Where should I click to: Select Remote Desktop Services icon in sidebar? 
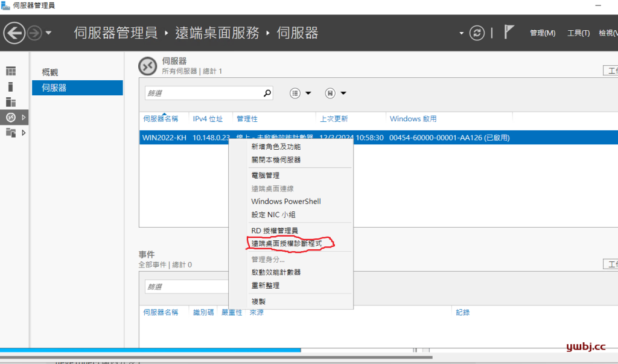tap(11, 117)
